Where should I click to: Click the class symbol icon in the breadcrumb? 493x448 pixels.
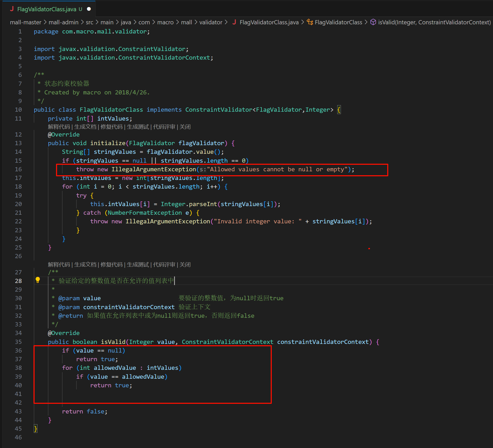pos(310,22)
